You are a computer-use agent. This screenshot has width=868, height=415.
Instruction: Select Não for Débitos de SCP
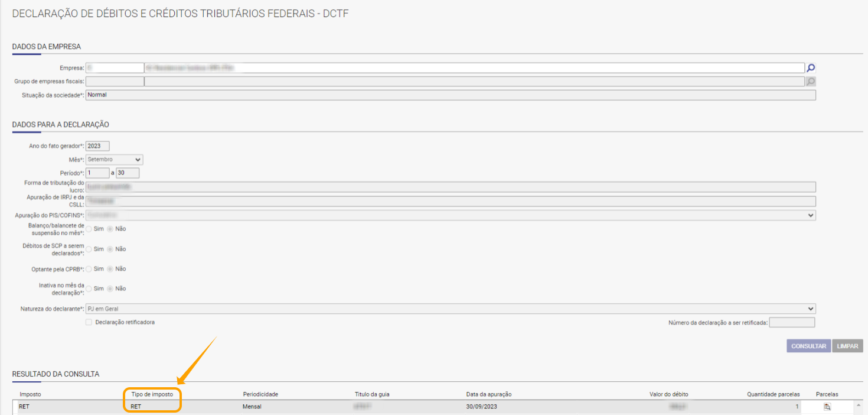tap(110, 249)
